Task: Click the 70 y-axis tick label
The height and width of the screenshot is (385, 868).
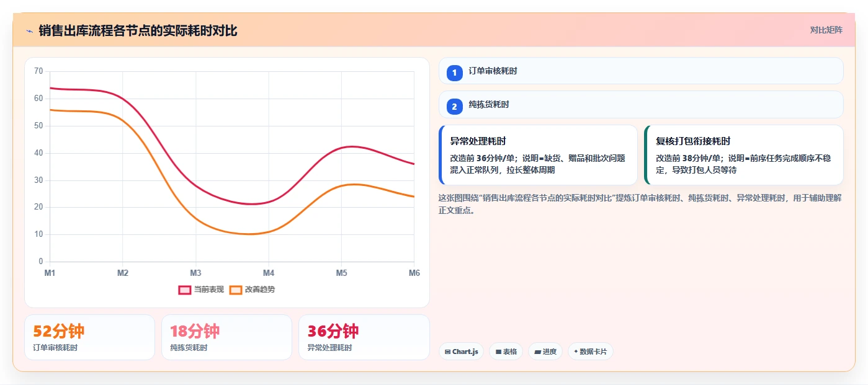Action: (x=38, y=71)
